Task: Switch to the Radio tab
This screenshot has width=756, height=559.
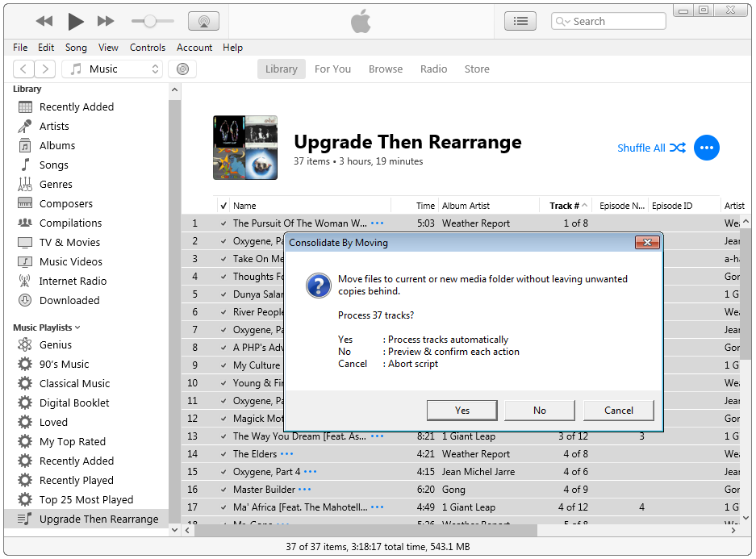Action: click(x=433, y=69)
